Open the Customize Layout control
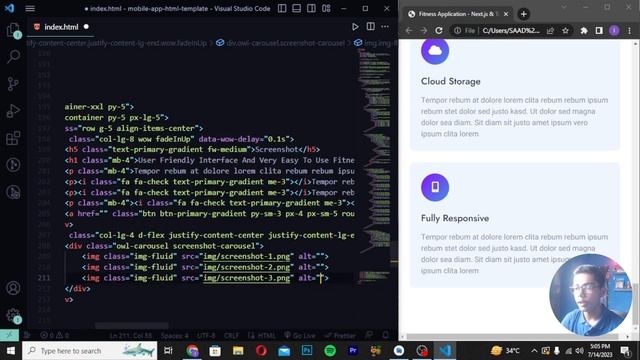This screenshot has height=360, width=640. (326, 8)
